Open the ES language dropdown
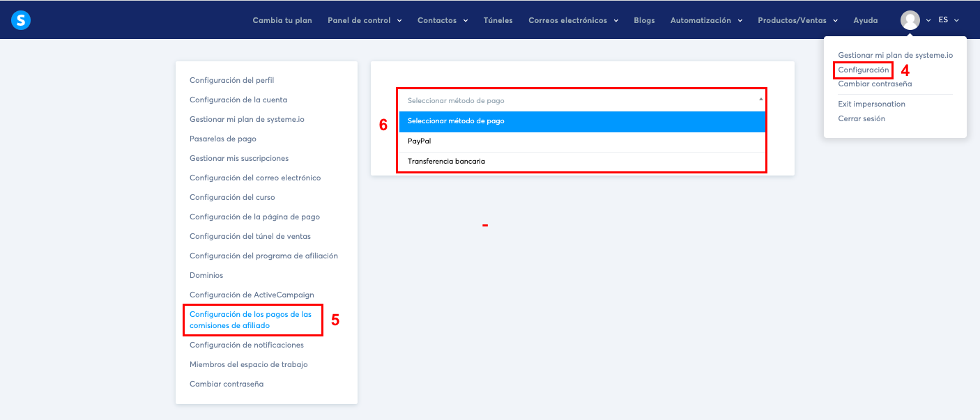Image resolution: width=980 pixels, height=420 pixels. pyautogui.click(x=948, y=20)
